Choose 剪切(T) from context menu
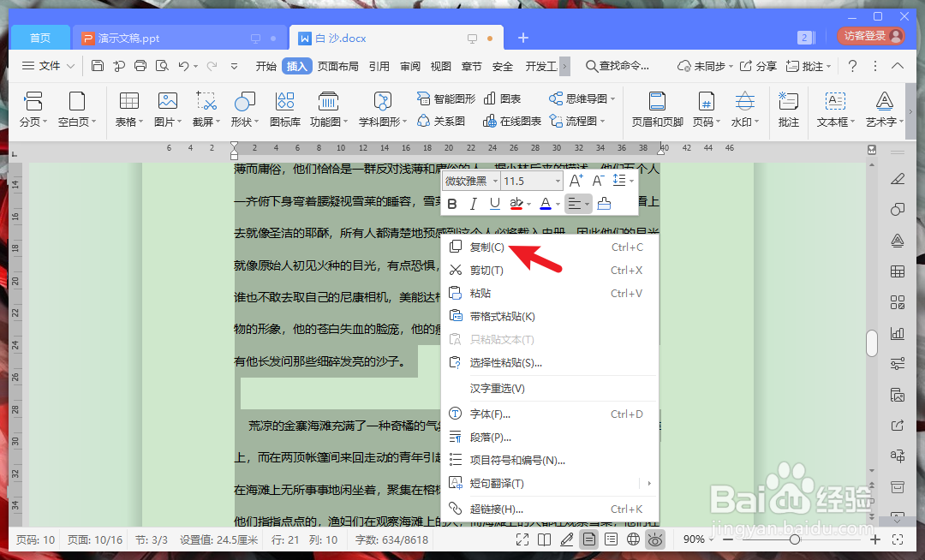Viewport: 925px width, 560px height. pos(550,270)
